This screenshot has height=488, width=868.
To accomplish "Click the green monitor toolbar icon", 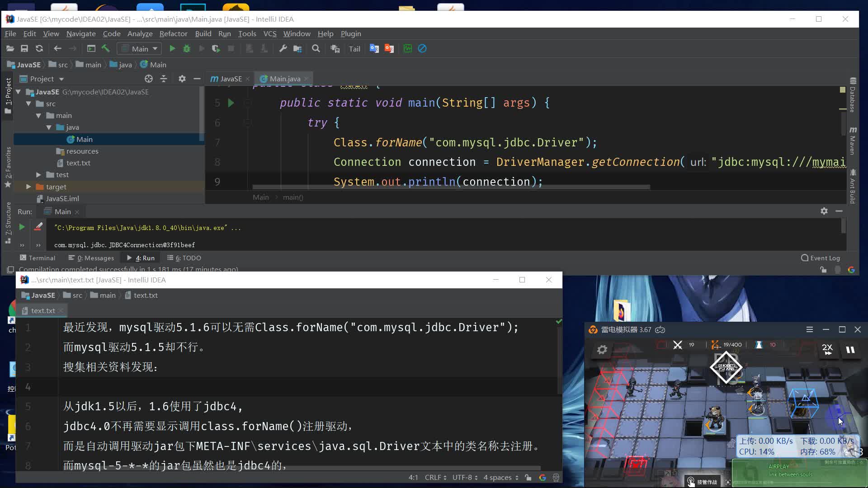I will click(408, 48).
